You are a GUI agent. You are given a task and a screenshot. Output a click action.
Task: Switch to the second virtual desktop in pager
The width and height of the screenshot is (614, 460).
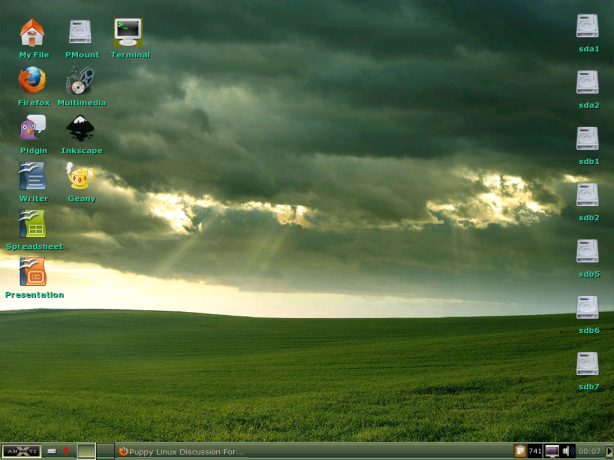tap(105, 451)
